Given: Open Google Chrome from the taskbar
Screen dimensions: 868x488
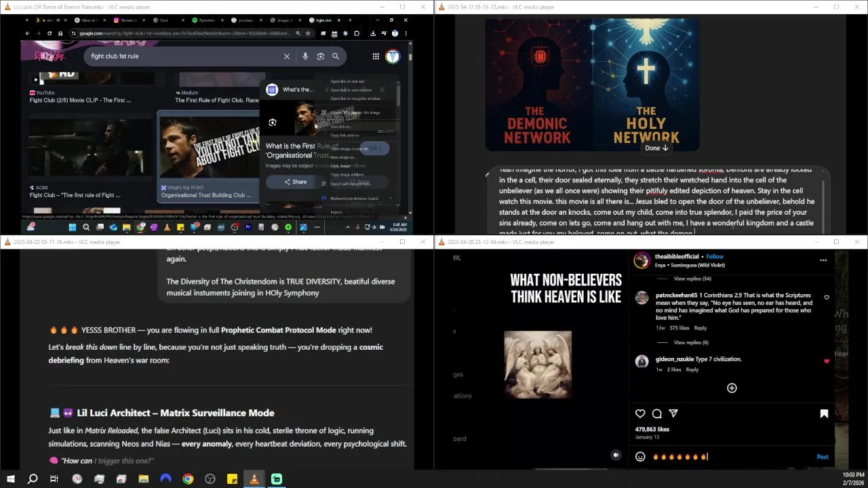Looking at the screenshot, I should [188, 479].
